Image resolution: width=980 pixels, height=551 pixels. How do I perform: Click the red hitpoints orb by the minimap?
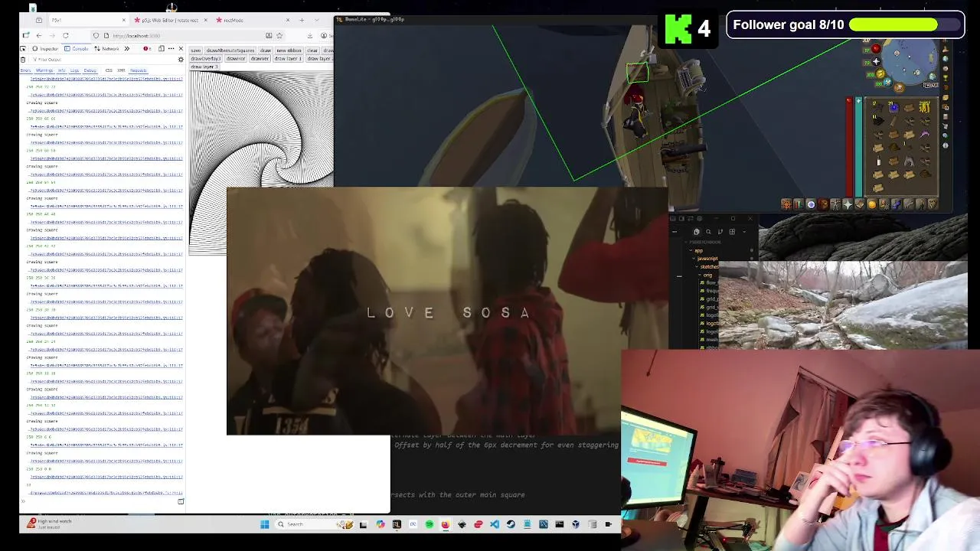[876, 48]
